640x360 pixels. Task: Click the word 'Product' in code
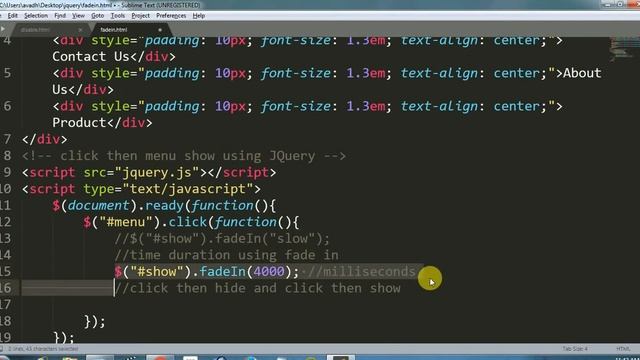coord(79,122)
